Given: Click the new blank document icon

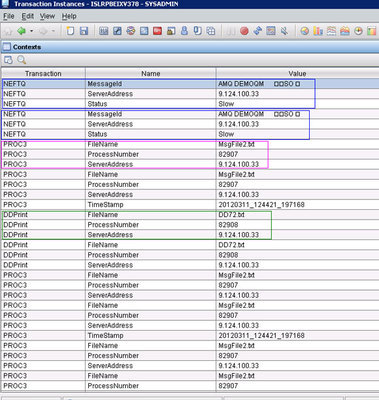Looking at the screenshot, I should pos(70,31).
